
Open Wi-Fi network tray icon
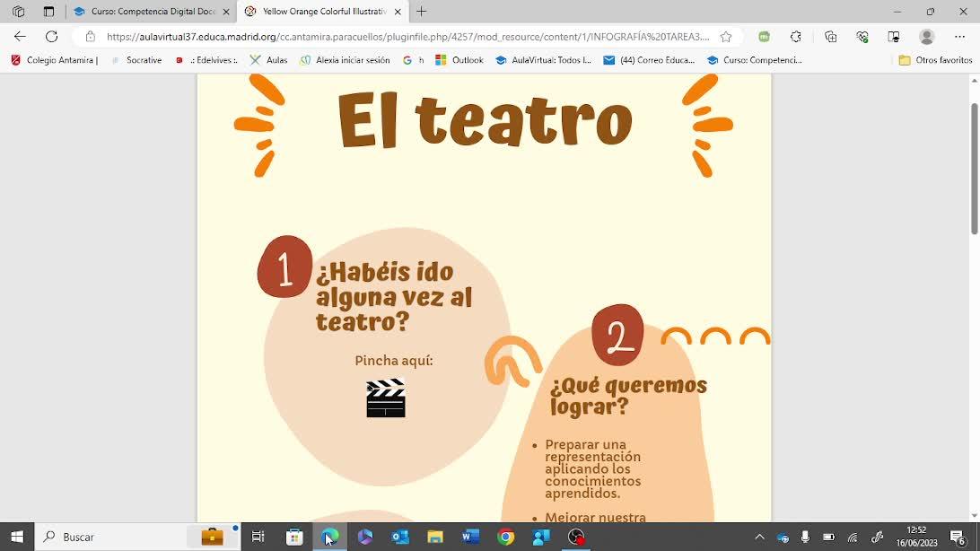coord(853,537)
